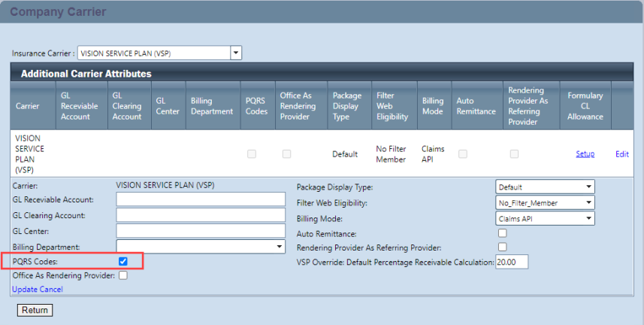Expand the Filter Web Eligibility dropdown
Viewport: 644px width, 325px height.
click(x=545, y=202)
